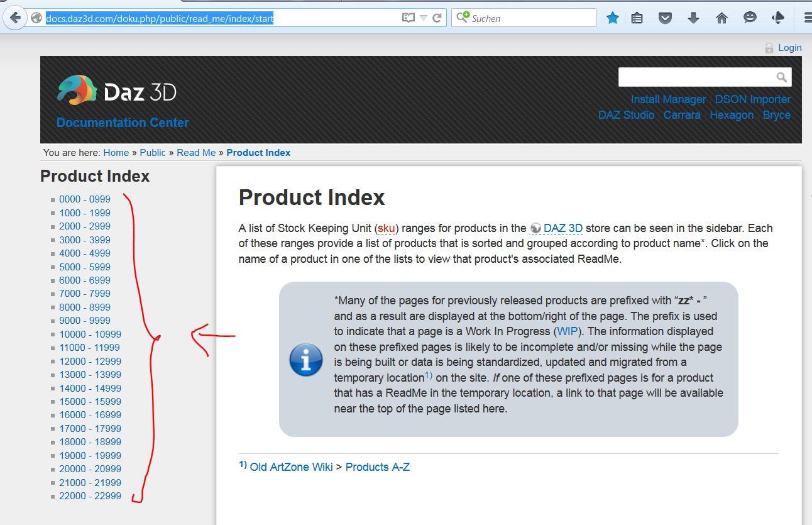Go back with the browser back arrow
812x525 pixels.
(x=14, y=18)
